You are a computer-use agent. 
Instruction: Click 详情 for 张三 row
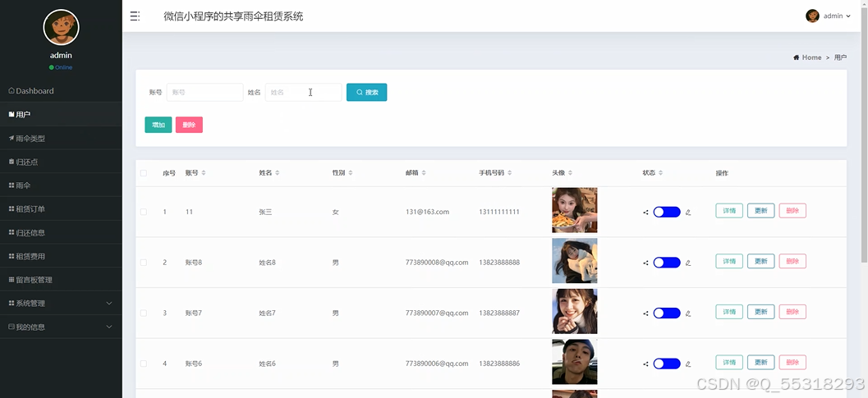click(729, 210)
